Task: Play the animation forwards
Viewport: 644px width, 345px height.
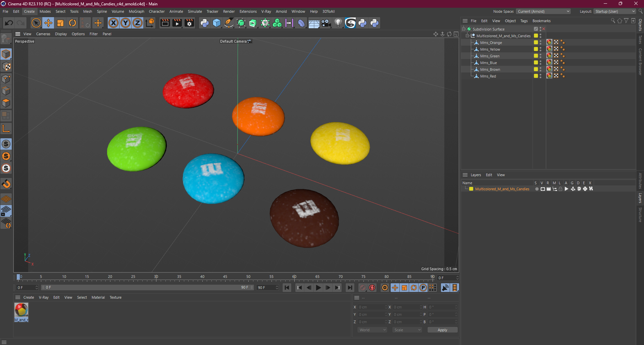Action: coord(318,288)
